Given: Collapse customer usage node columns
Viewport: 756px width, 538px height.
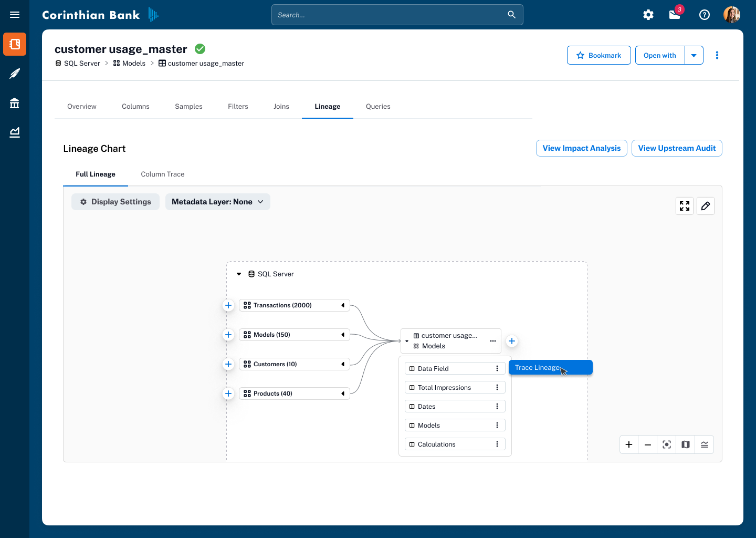Looking at the screenshot, I should 407,341.
